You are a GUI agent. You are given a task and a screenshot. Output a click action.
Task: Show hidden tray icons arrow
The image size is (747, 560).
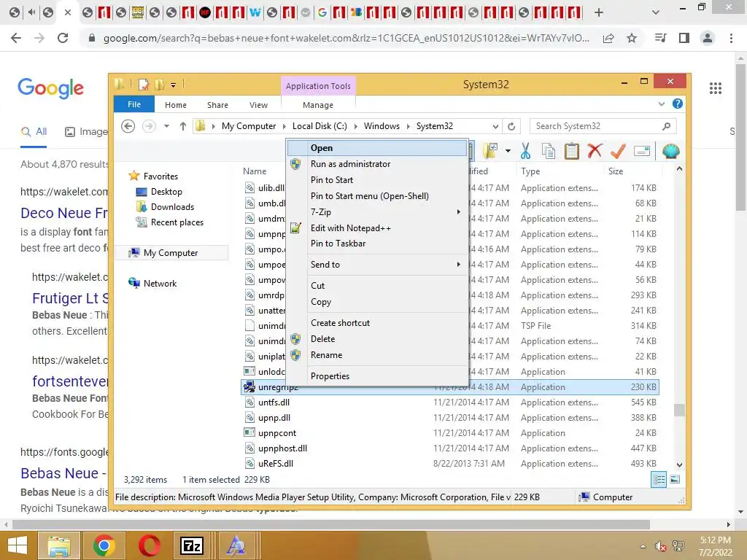[643, 546]
